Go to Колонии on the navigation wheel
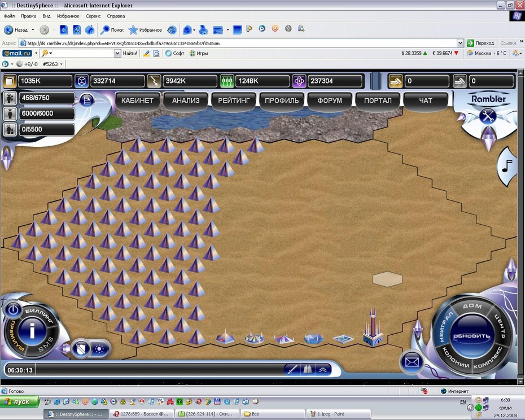 456,357
